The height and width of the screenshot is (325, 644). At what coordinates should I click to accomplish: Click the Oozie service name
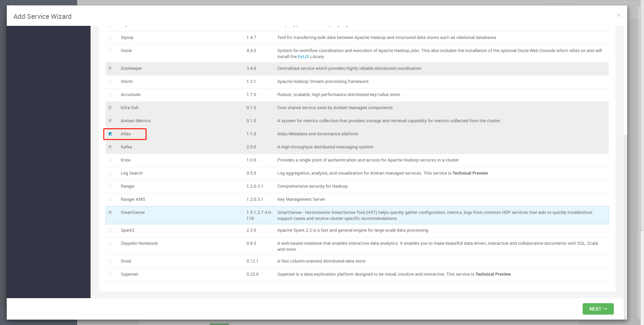point(126,51)
